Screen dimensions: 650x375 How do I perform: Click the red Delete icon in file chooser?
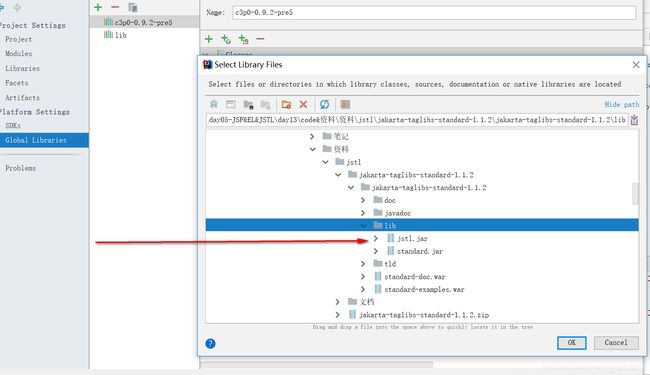point(303,104)
